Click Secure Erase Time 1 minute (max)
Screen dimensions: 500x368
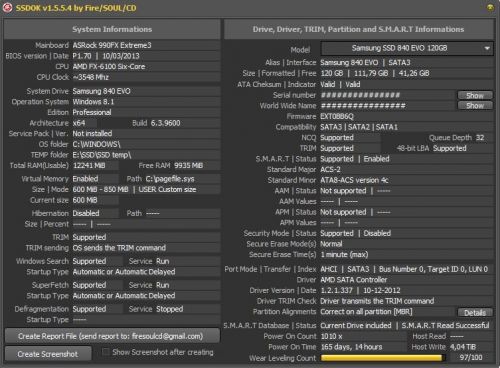tap(344, 255)
